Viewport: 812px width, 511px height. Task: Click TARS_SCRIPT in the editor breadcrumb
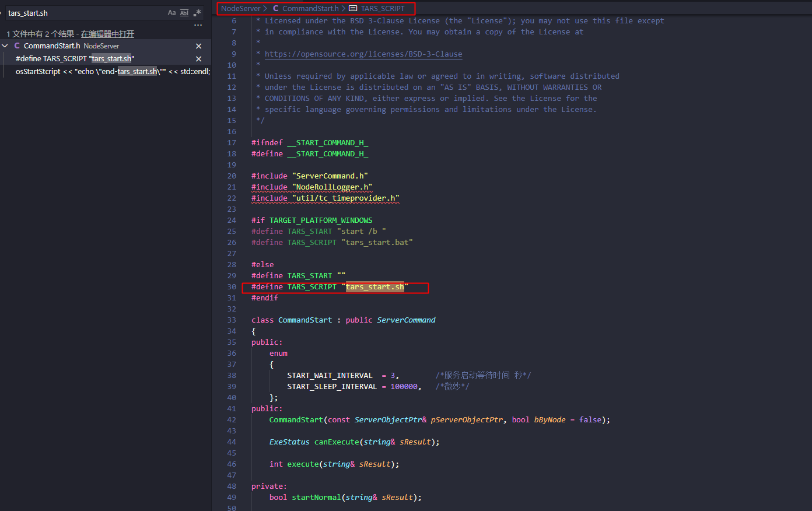pyautogui.click(x=383, y=9)
